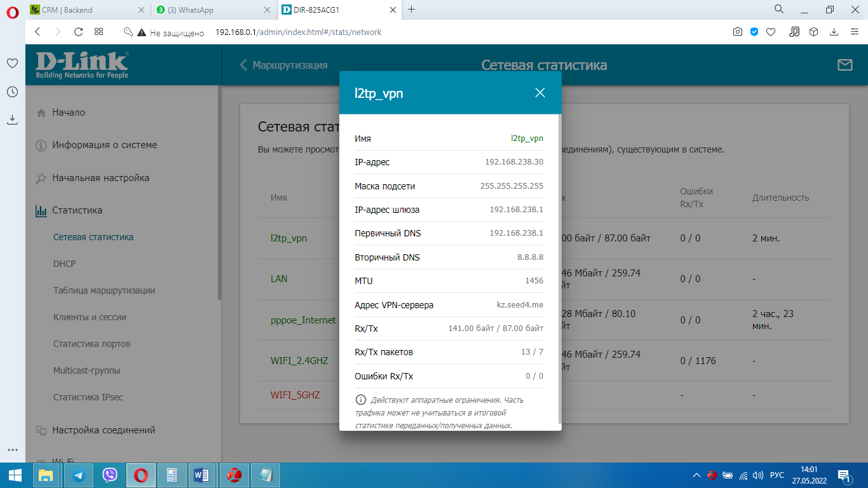868x488 pixels.
Task: Switch РУС input language
Action: (777, 475)
